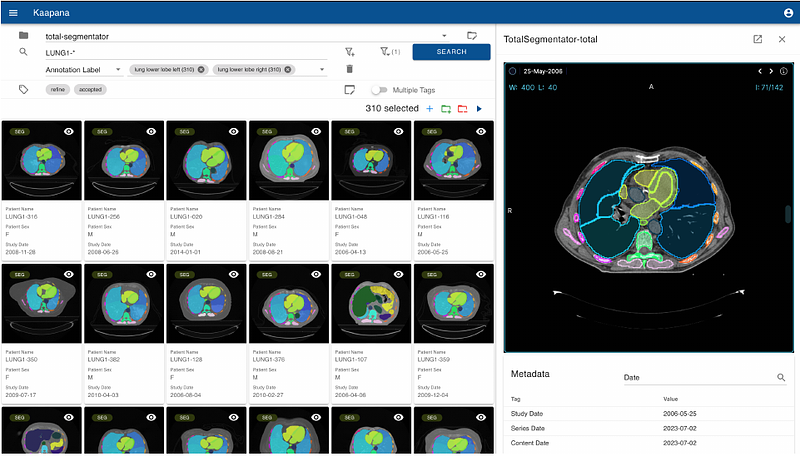Viewport: 800px width, 456px height.
Task: Click metadata search magnifier icon
Action: (781, 377)
